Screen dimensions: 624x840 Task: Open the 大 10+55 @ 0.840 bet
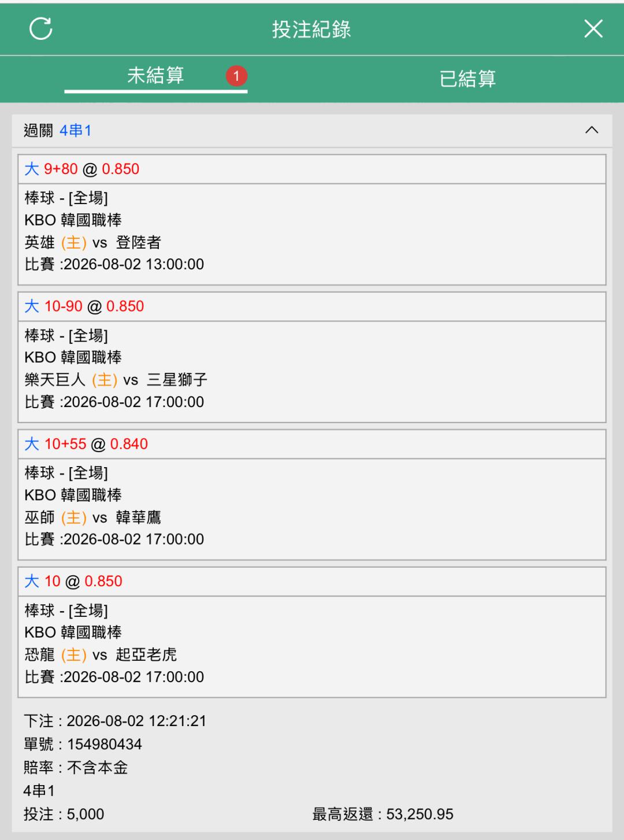86,444
